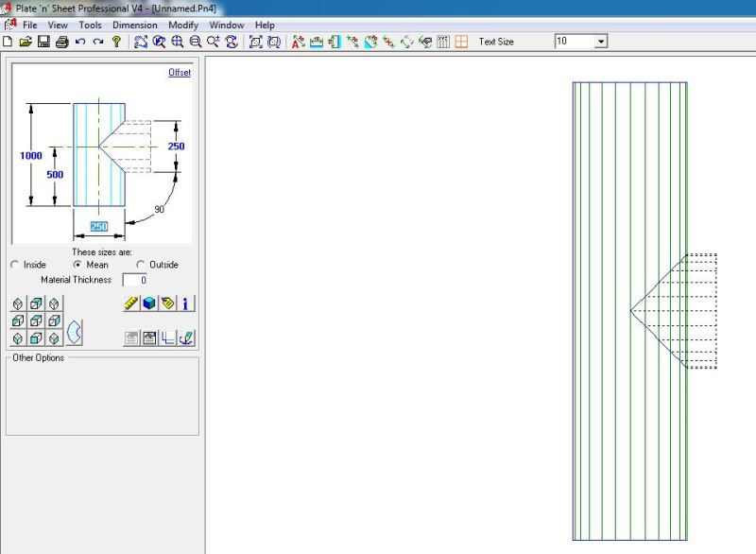Image resolution: width=756 pixels, height=554 pixels.
Task: Click the yellow tag label icon
Action: [168, 303]
